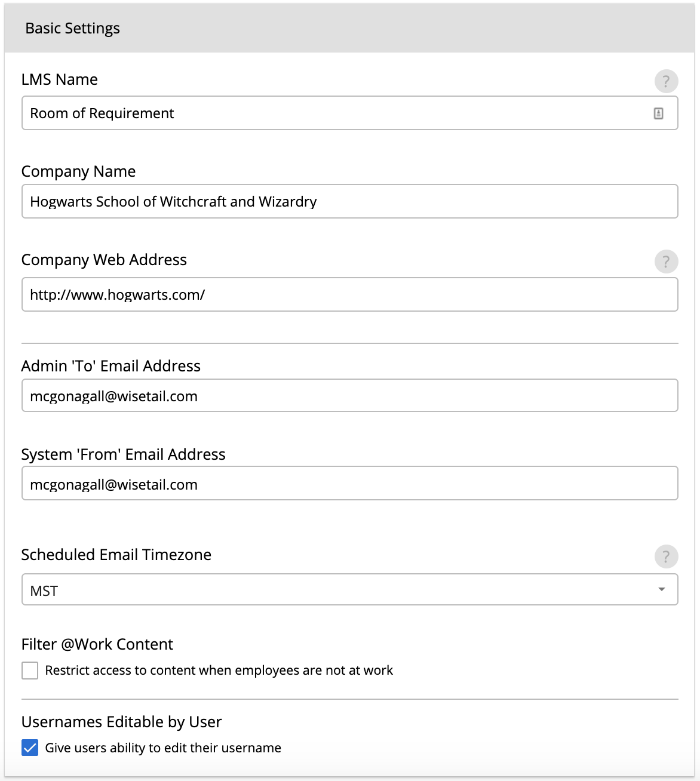Viewport: 700px width, 781px height.
Task: Enable Restrict access to content checkbox
Action: (30, 671)
